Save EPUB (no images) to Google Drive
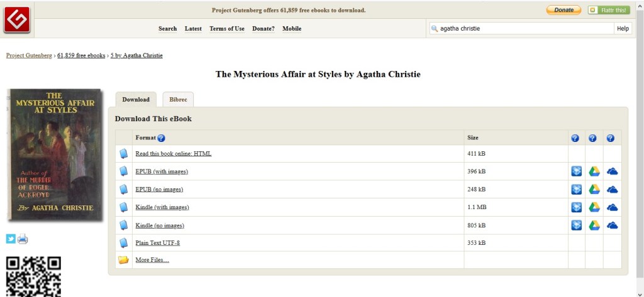 point(594,189)
